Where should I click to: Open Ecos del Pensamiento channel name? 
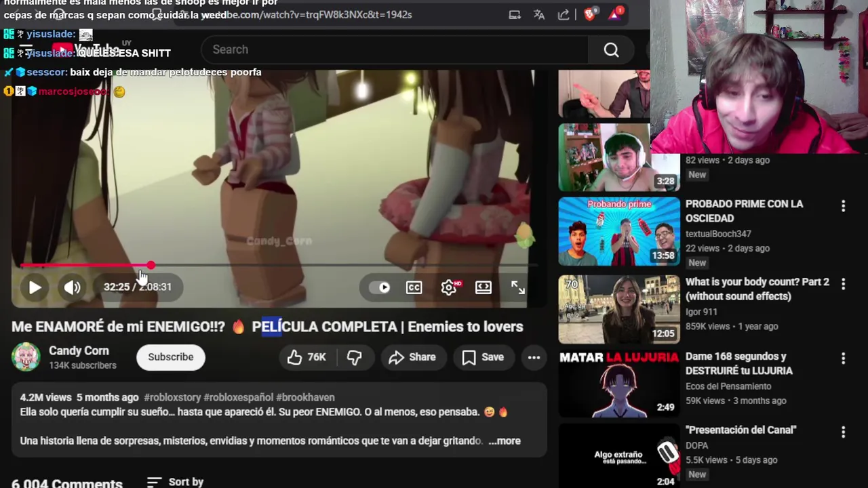(x=728, y=386)
